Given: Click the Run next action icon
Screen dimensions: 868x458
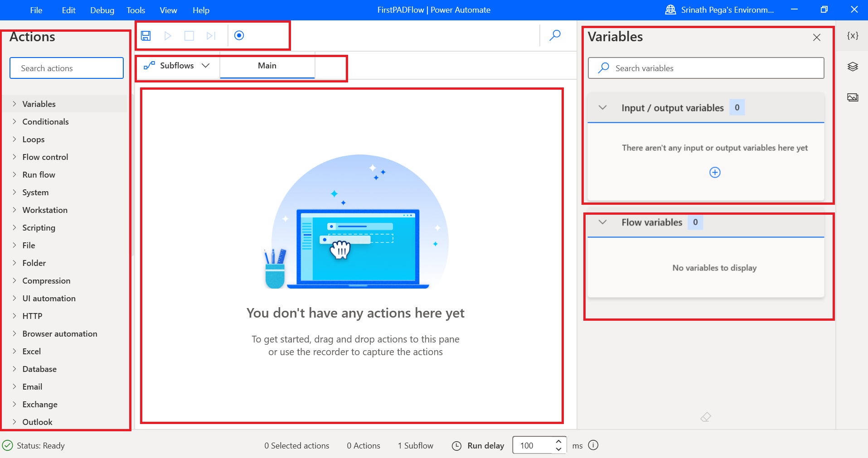Looking at the screenshot, I should coord(211,36).
